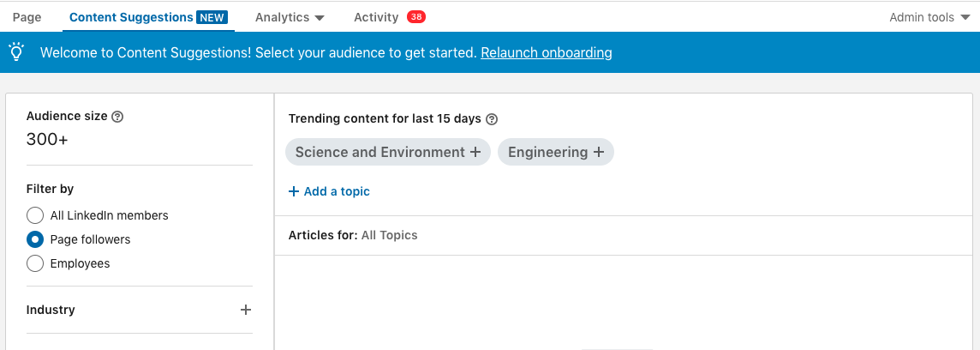Open the Content Suggestions tab
This screenshot has width=980, height=350.
[x=131, y=17]
